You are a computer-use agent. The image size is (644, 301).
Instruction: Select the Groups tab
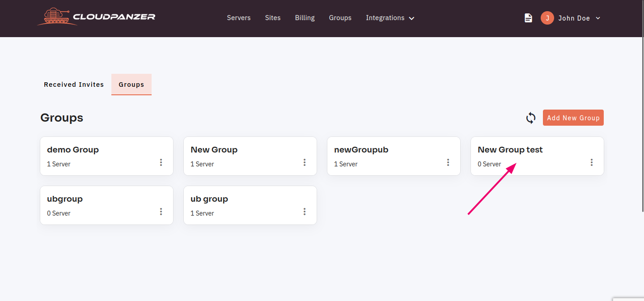(x=131, y=85)
